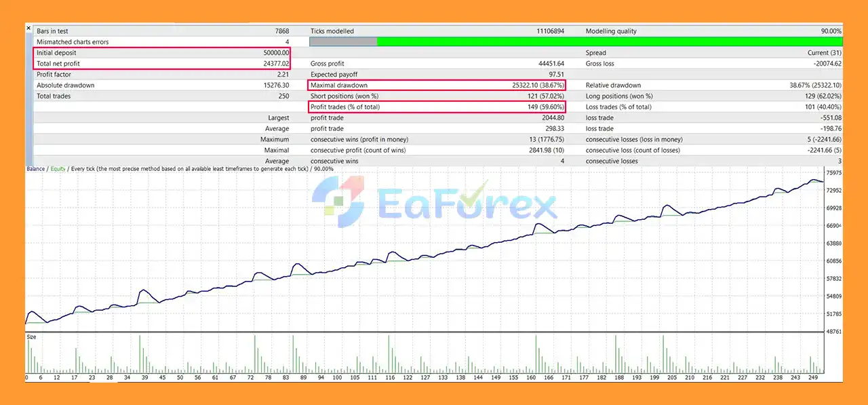Close the backtest report panel
Screen dimensions: 868x405
[x=28, y=28]
